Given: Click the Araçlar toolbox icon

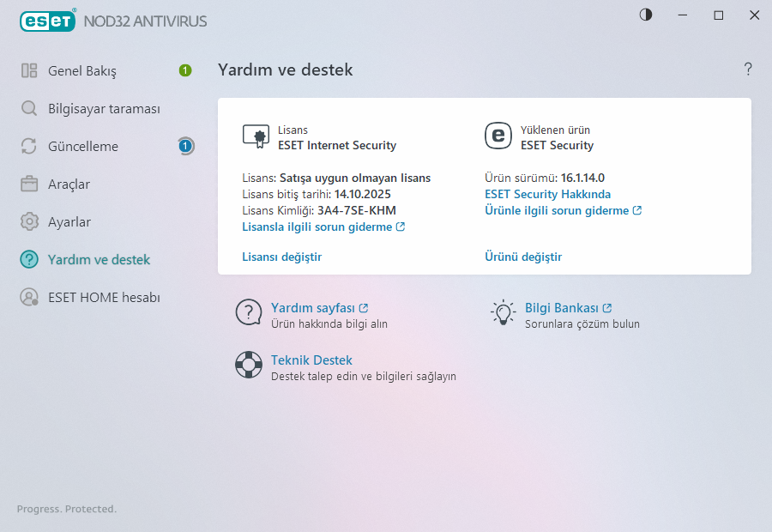Looking at the screenshot, I should point(29,184).
